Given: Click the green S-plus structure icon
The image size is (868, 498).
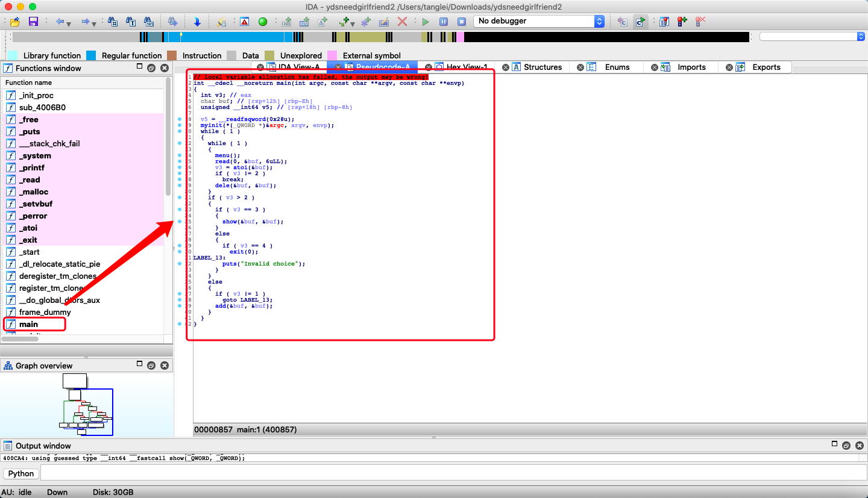Looking at the screenshot, I should (344, 22).
